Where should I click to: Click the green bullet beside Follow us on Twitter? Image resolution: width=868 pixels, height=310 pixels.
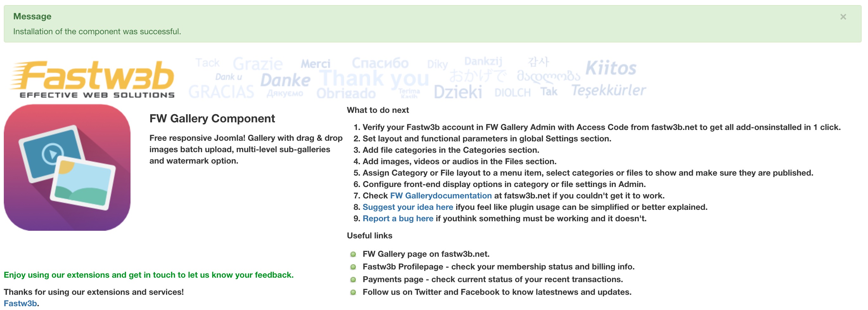coord(353,292)
